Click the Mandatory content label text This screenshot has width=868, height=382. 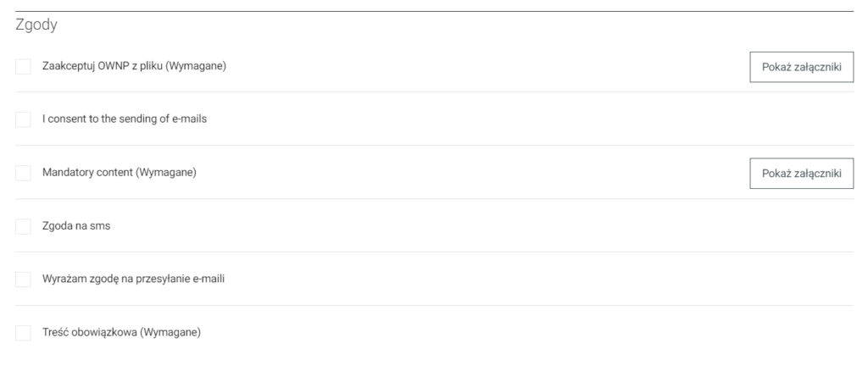coord(88,173)
